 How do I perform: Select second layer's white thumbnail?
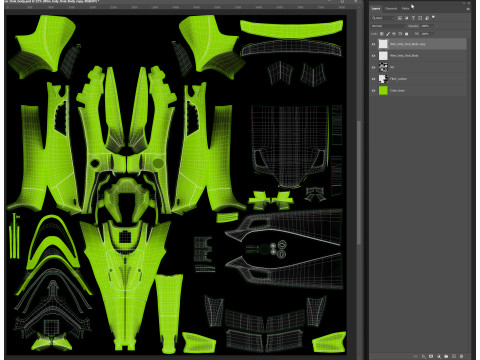pos(383,56)
